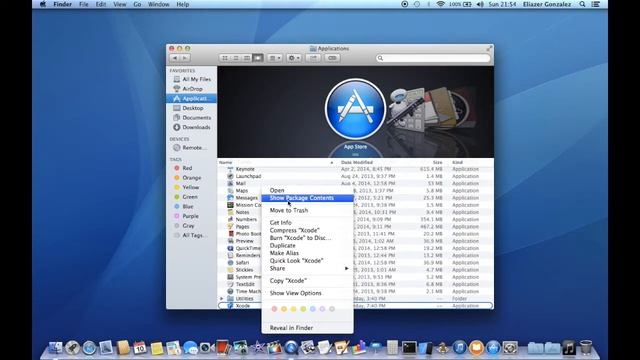
Task: Open Notification Center icon
Action: 596,4
